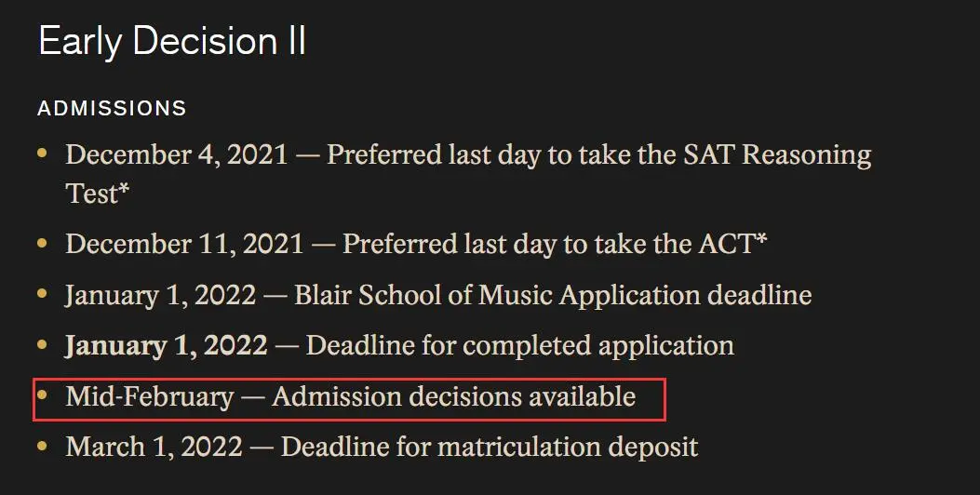
Task: Select the December 4, 2021 date text
Action: tap(177, 154)
